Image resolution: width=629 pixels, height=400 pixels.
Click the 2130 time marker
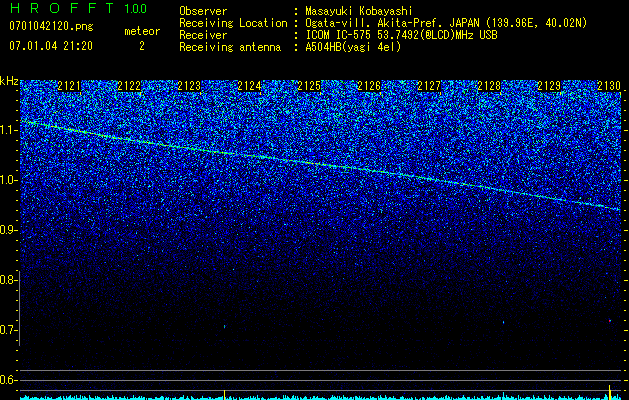(x=609, y=86)
